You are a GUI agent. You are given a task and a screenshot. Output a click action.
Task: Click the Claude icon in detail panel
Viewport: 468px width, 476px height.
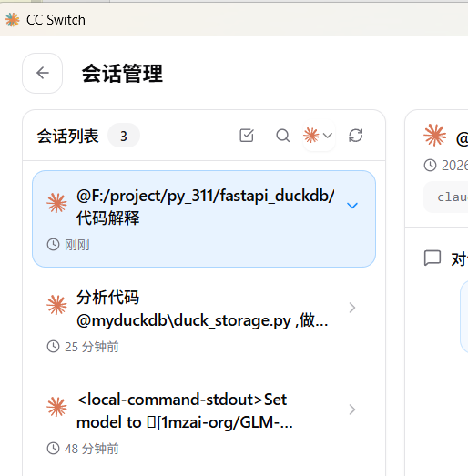coord(435,136)
